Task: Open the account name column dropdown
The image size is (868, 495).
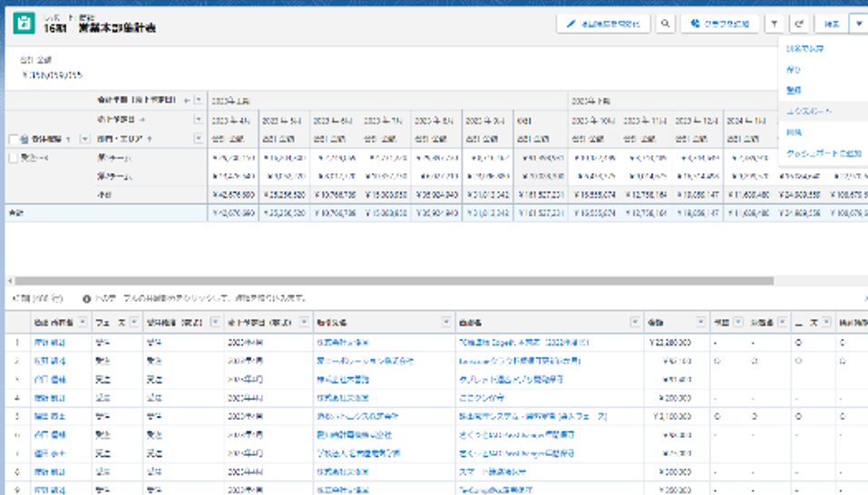Action: coord(446,322)
